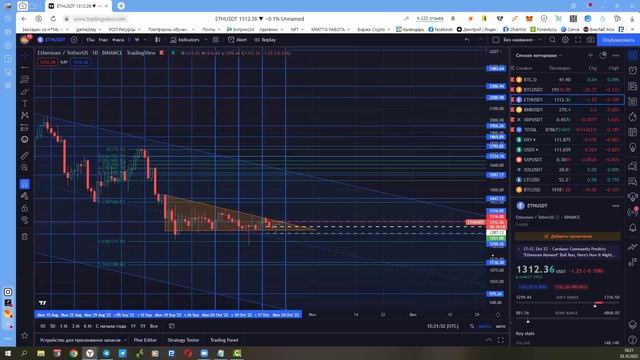The image size is (640, 360).
Task: Select the 1Y time range
Action: click(133, 326)
